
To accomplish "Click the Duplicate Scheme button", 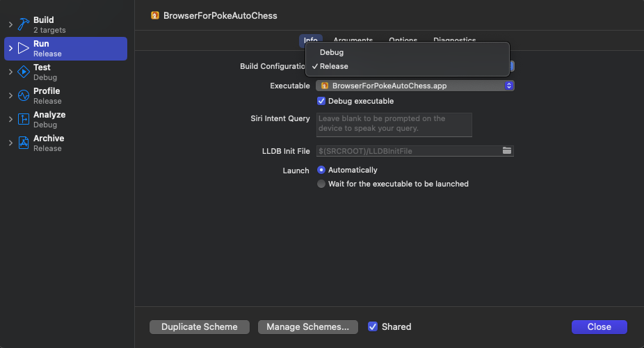I will (200, 326).
